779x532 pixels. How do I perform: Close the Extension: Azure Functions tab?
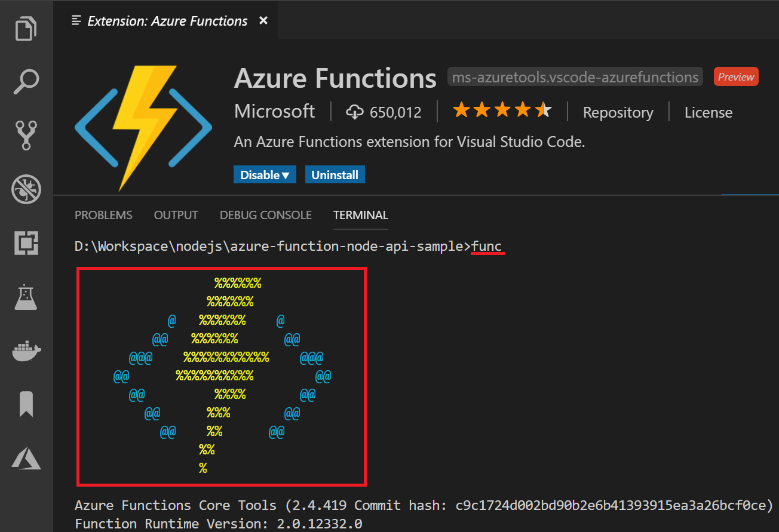click(263, 21)
